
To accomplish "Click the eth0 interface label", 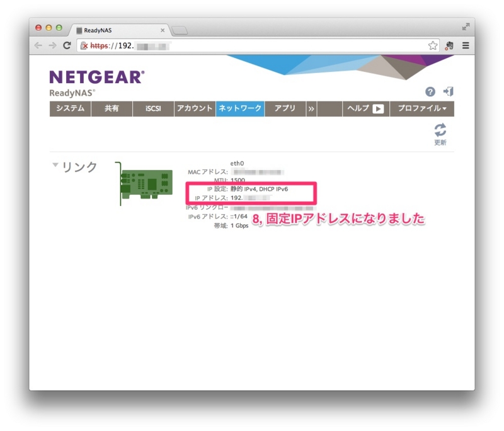I will click(x=237, y=164).
